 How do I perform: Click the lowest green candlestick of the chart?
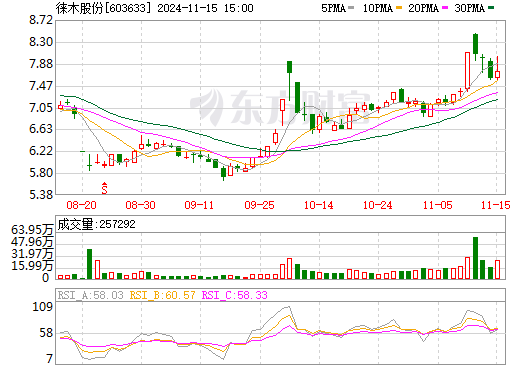pyautogui.click(x=223, y=173)
